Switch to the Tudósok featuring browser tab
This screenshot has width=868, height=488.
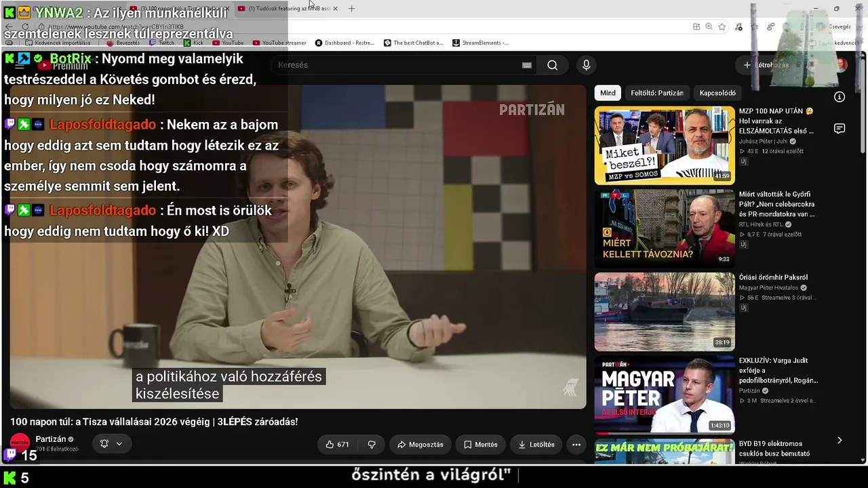click(x=288, y=9)
